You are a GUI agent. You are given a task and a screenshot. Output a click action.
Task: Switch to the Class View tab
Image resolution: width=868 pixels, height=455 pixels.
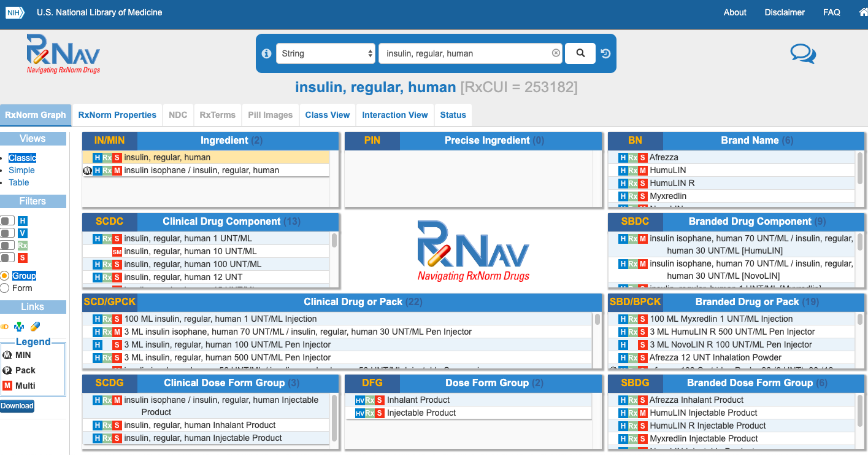click(x=328, y=115)
